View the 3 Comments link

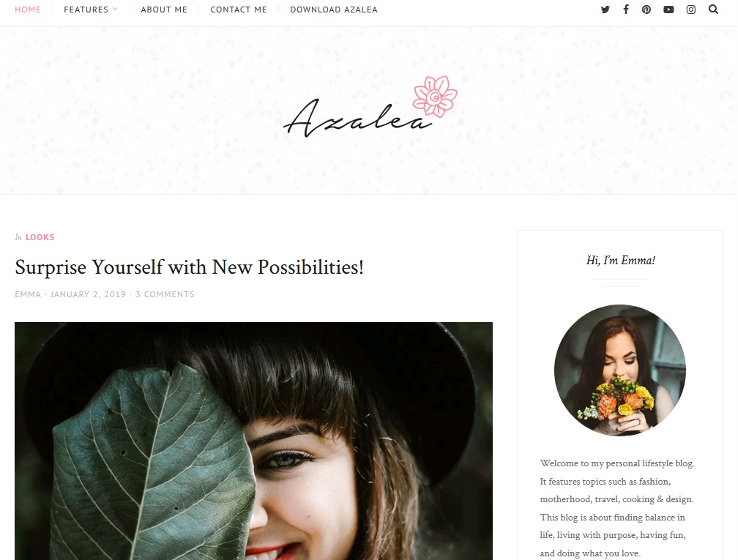pyautogui.click(x=165, y=294)
